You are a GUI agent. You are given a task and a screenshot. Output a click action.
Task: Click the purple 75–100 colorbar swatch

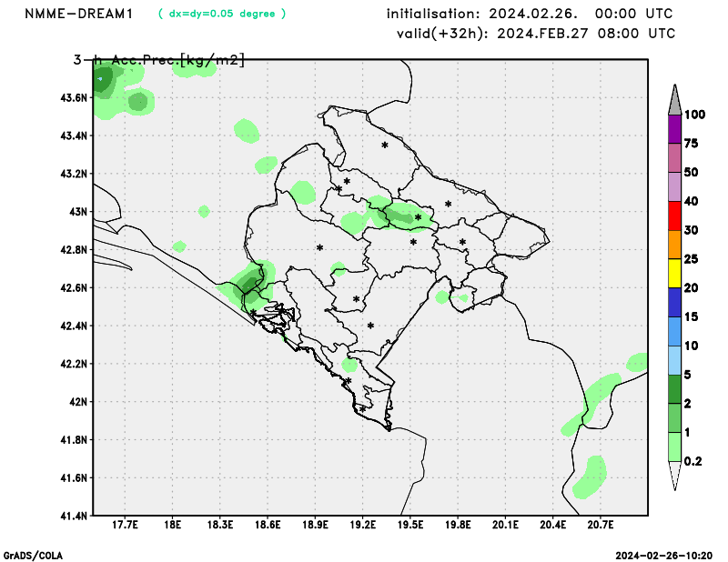coord(674,129)
